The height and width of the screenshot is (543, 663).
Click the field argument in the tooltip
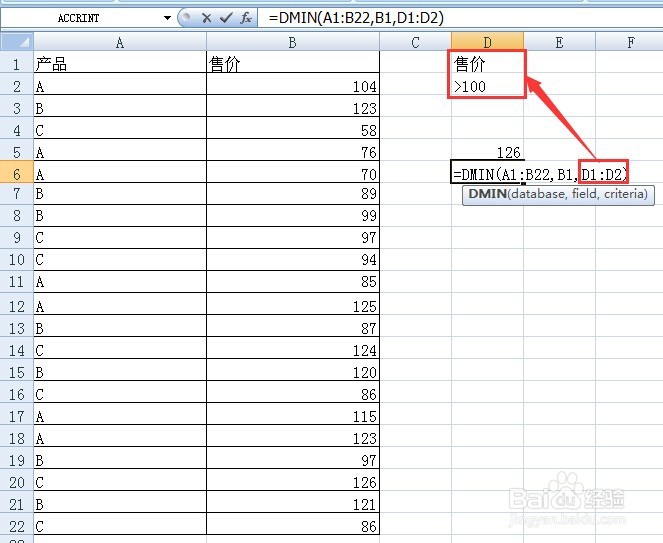click(584, 194)
